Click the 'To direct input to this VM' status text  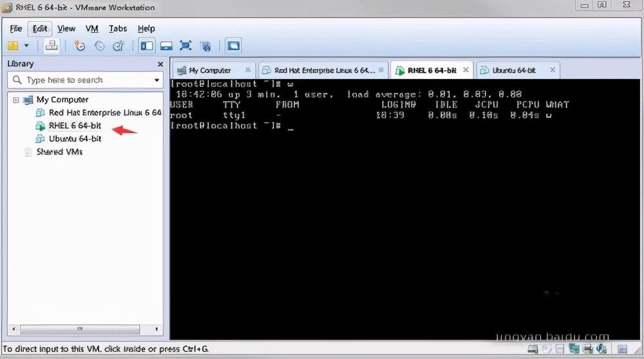[x=106, y=349]
